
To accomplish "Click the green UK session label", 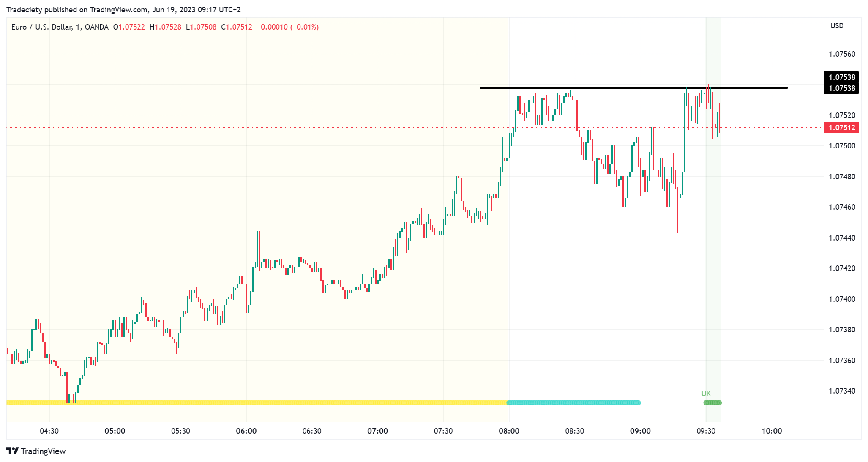I will coord(706,394).
